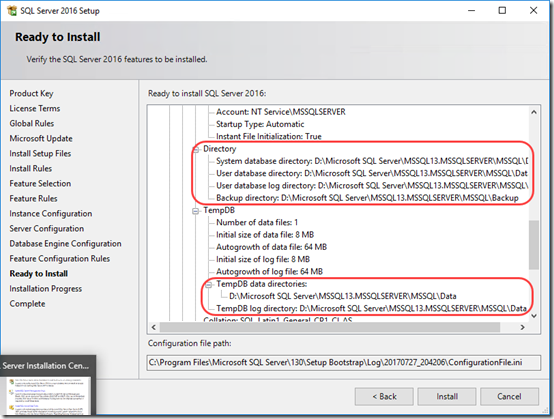Image resolution: width=554 pixels, height=419 pixels.
Task: Select the Feature Selection step
Action: (x=40, y=183)
